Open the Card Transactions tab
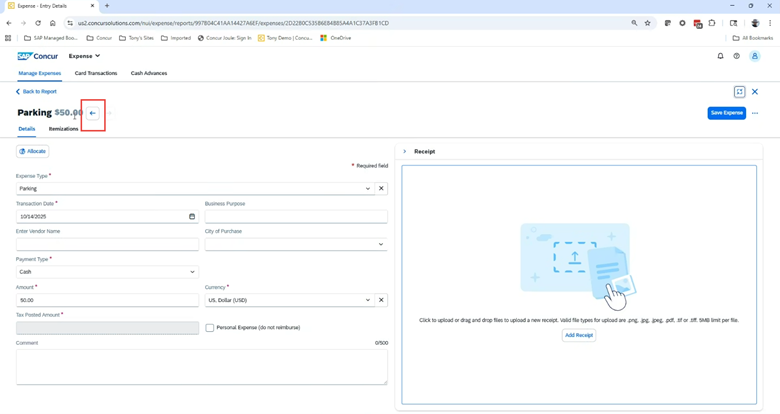The width and height of the screenshot is (780, 414). click(x=96, y=73)
